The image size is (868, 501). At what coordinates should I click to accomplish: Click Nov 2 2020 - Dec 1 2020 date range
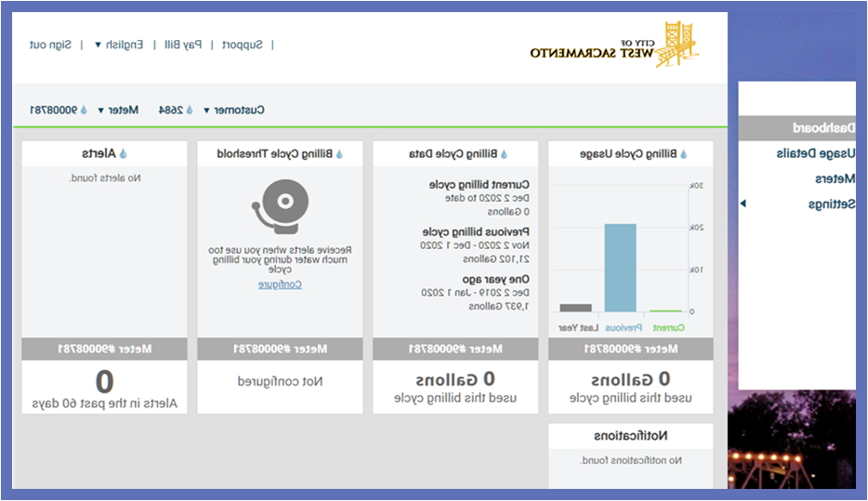(x=475, y=245)
